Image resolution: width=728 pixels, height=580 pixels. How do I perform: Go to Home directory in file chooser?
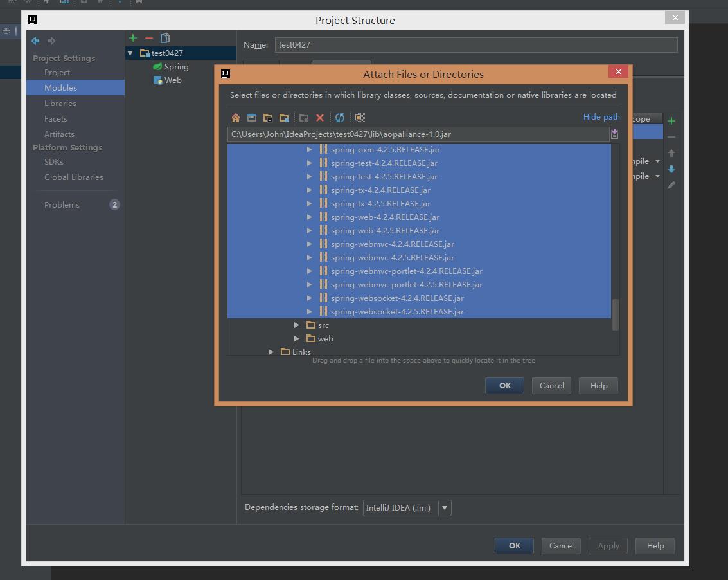(x=236, y=118)
